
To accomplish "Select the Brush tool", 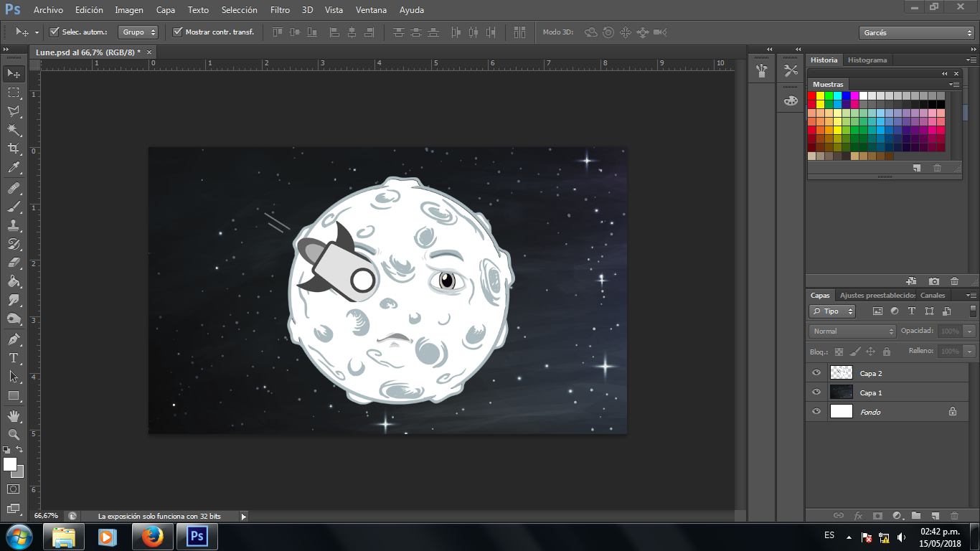I will pos(14,207).
